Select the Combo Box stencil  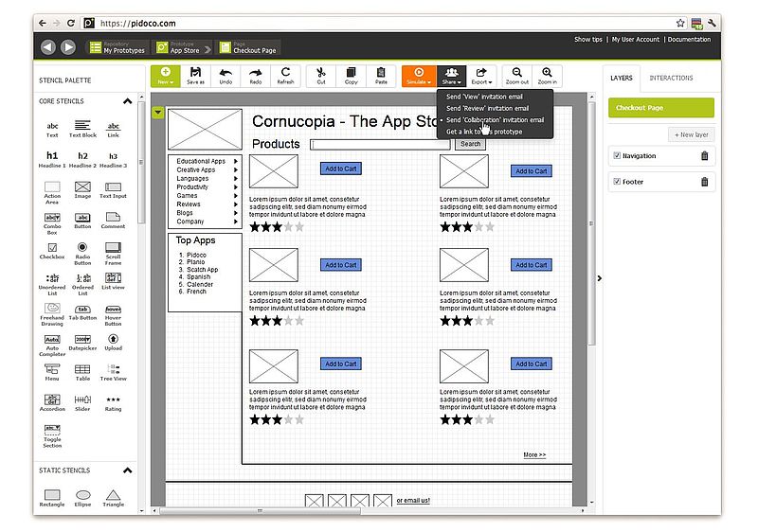pyautogui.click(x=52, y=223)
